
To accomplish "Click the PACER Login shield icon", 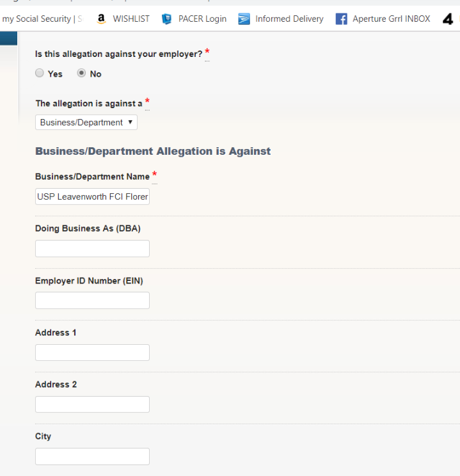I will [166, 19].
